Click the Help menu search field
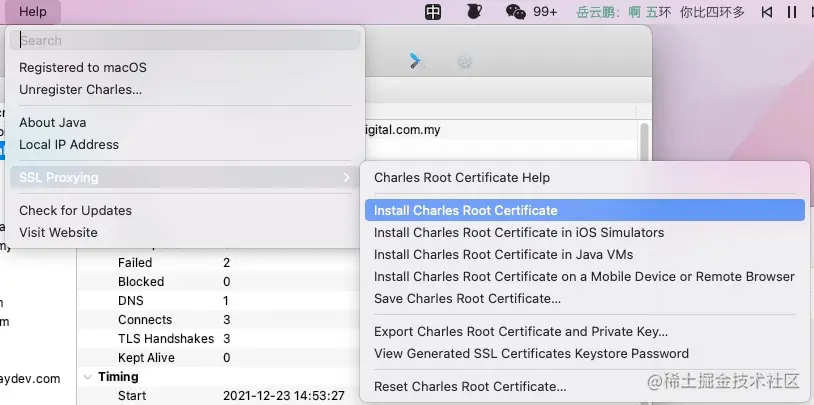 [x=185, y=40]
